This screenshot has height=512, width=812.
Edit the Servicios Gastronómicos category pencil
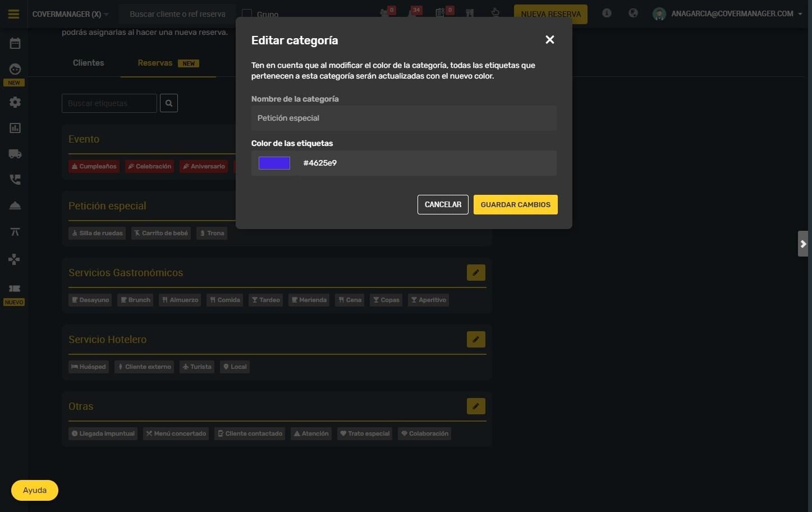476,272
